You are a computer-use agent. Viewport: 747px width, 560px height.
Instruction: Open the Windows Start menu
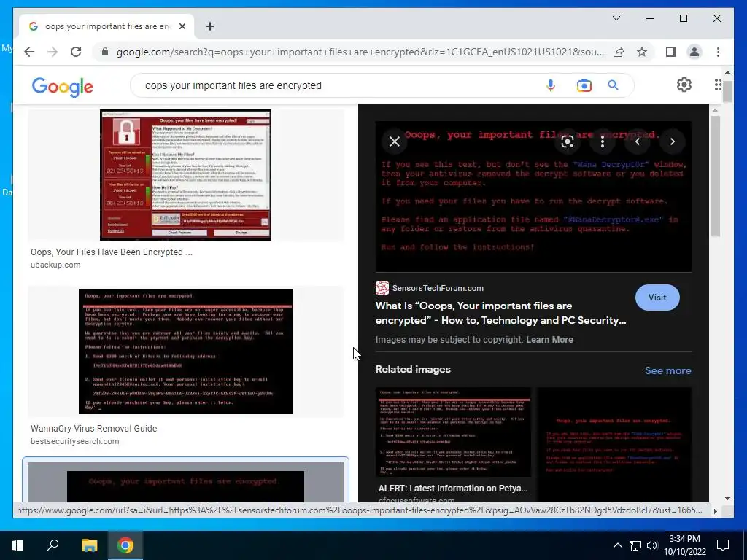point(18,545)
